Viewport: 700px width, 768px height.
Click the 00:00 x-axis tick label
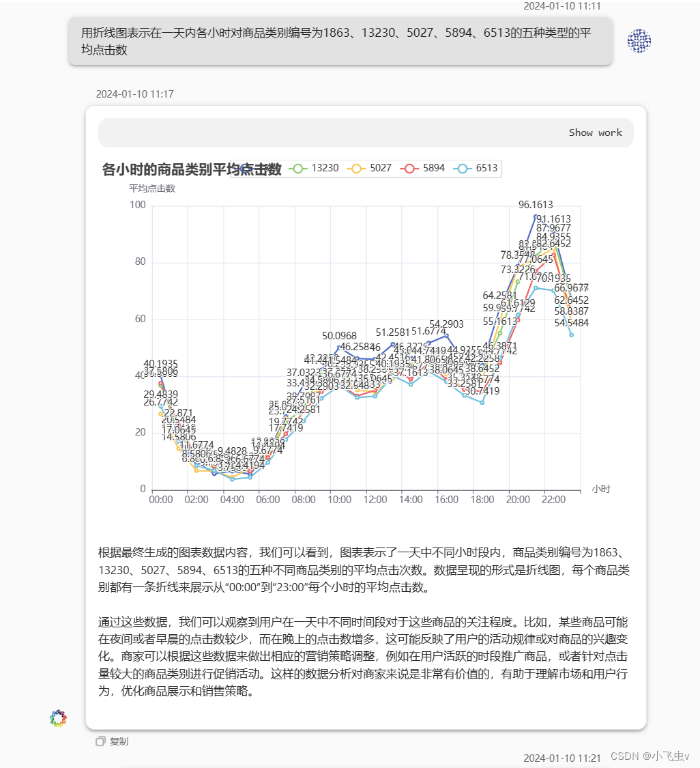pos(160,500)
